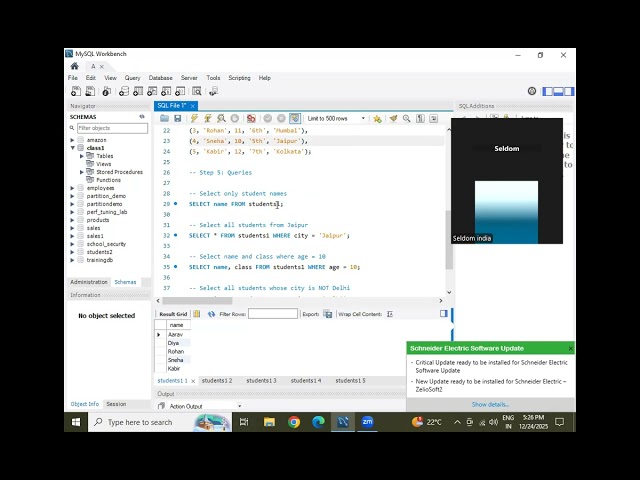
Task: Select the school_security schema
Action: [106, 244]
